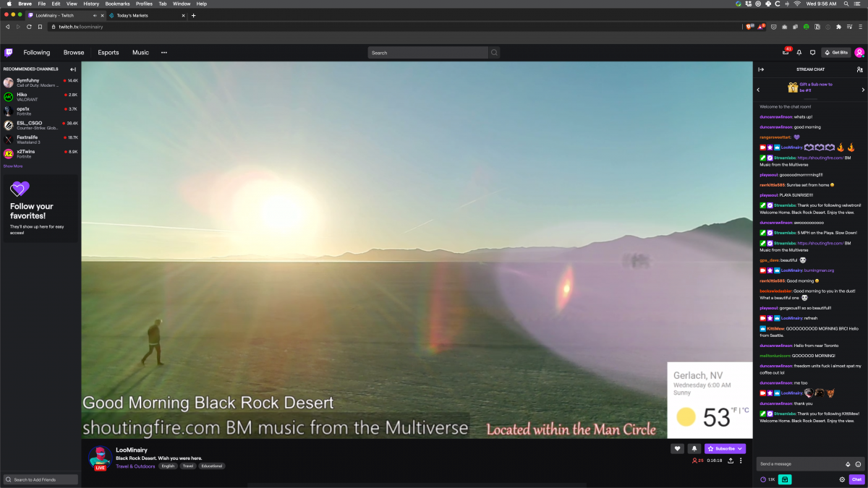Go to Esports section
The width and height of the screenshot is (868, 488).
coord(109,52)
